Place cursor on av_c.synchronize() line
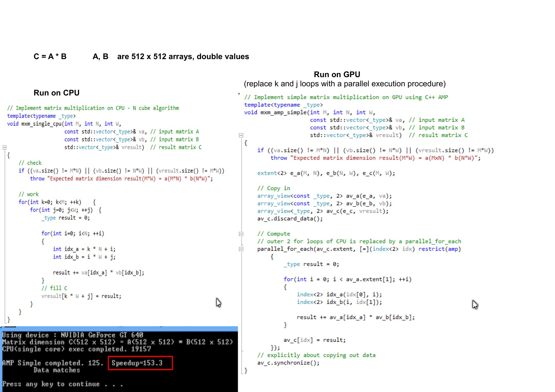 [x=288, y=363]
